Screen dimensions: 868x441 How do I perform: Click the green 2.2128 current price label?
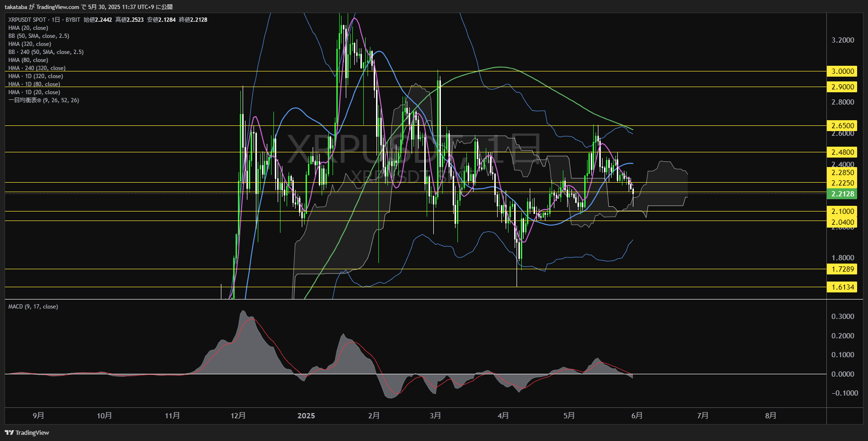click(842, 194)
